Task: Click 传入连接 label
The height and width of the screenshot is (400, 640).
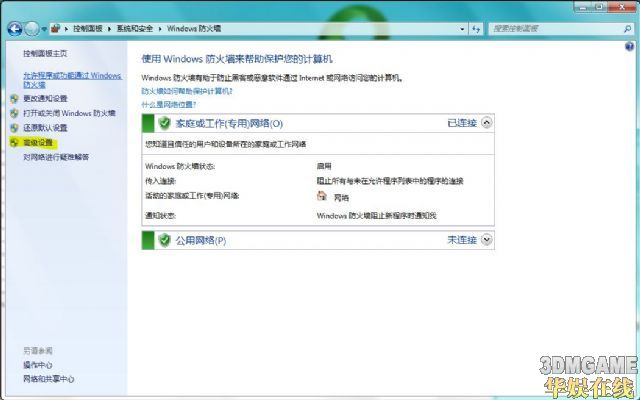Action: pyautogui.click(x=160, y=181)
